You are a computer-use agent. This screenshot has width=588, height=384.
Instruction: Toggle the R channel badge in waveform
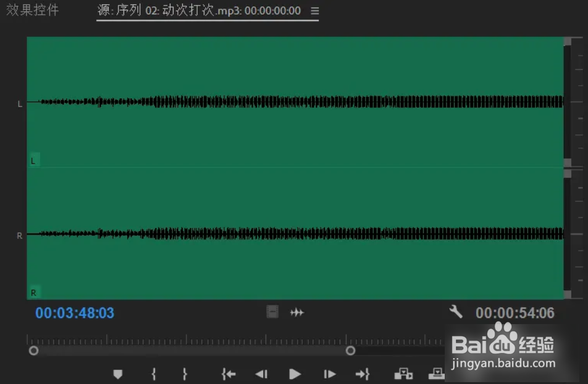(x=34, y=293)
